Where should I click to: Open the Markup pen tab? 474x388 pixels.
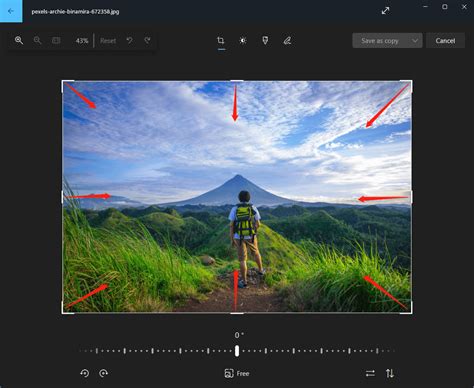click(x=287, y=41)
